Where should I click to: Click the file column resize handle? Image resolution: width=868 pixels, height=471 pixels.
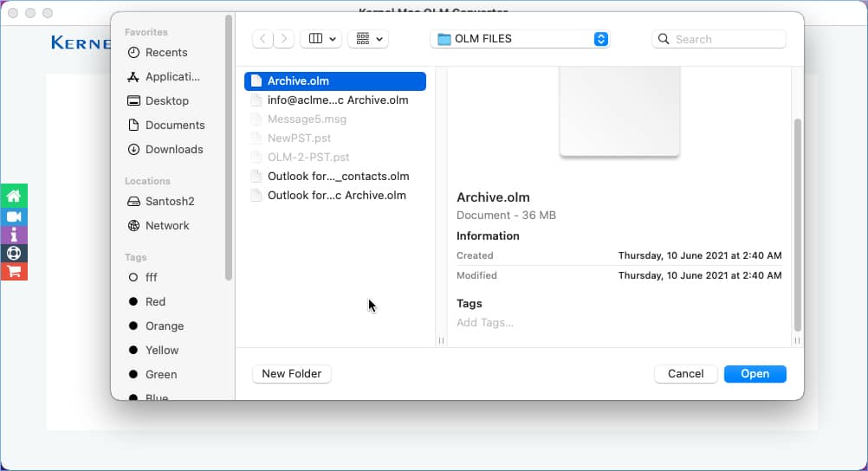(441, 340)
